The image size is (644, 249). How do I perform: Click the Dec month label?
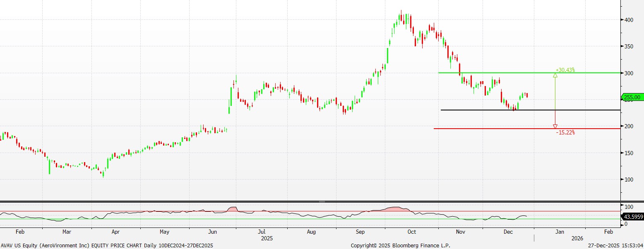tap(508, 232)
